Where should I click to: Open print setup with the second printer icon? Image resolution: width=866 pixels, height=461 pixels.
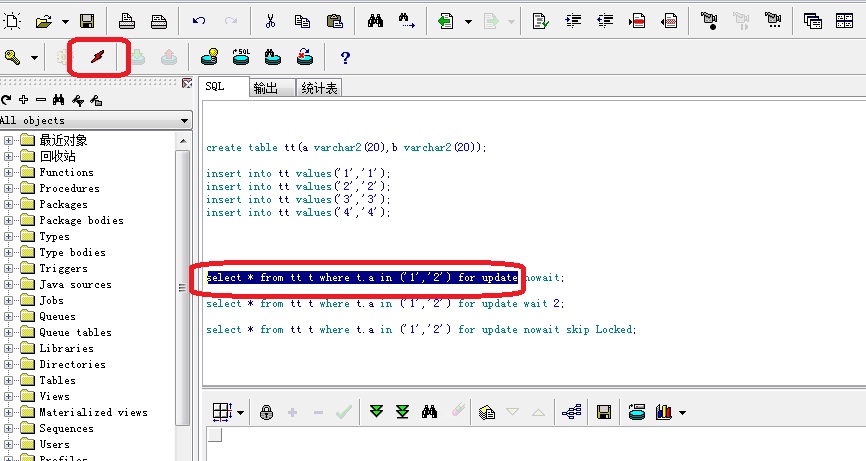tap(159, 21)
